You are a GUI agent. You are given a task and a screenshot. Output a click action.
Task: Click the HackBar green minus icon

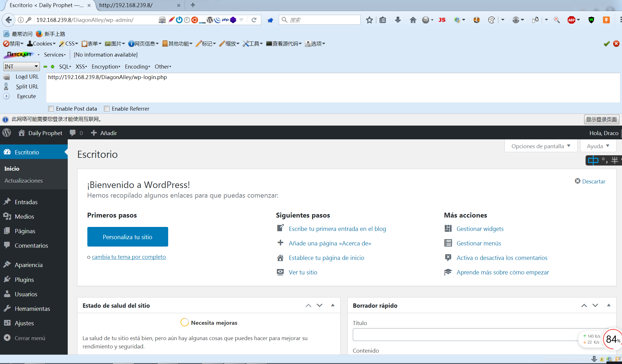click(x=45, y=67)
